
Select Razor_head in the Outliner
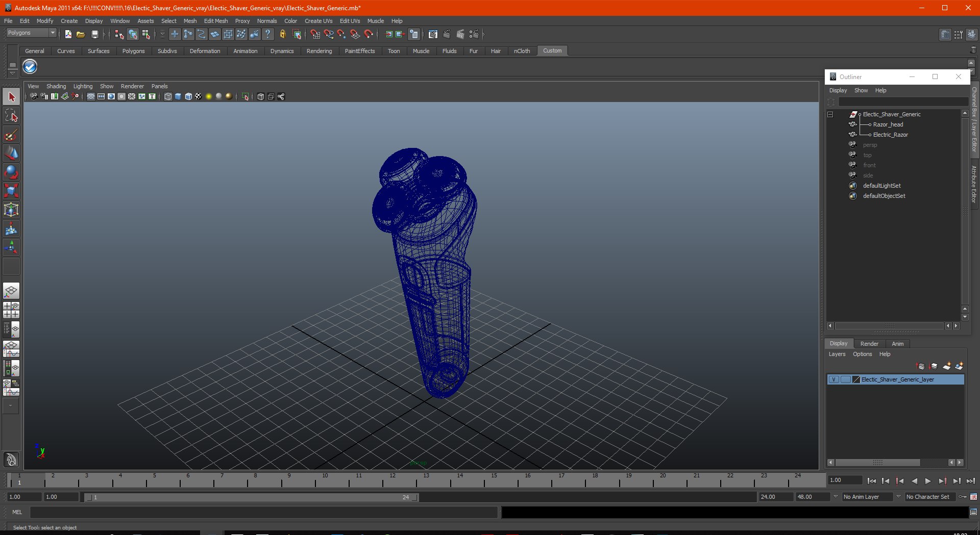[x=888, y=124]
